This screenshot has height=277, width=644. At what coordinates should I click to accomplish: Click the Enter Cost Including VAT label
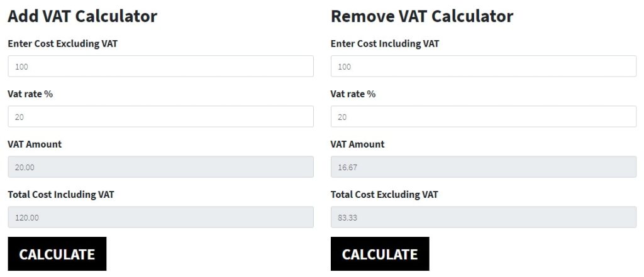(x=384, y=44)
